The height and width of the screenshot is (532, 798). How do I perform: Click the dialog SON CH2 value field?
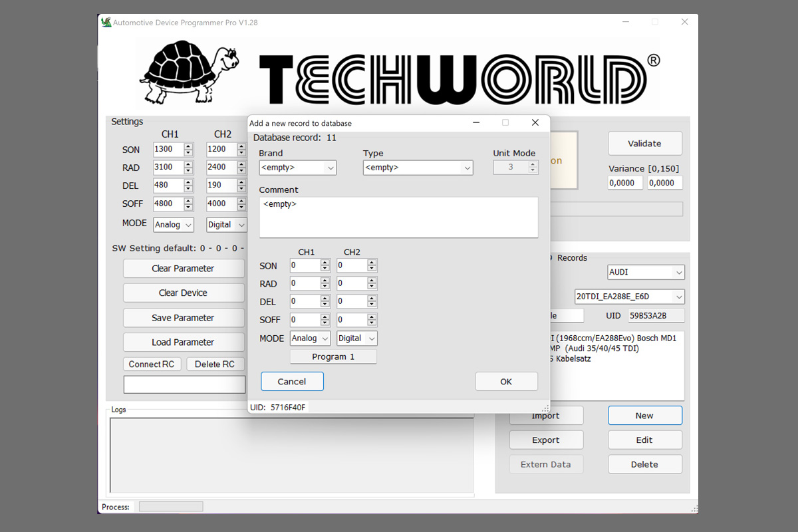352,266
